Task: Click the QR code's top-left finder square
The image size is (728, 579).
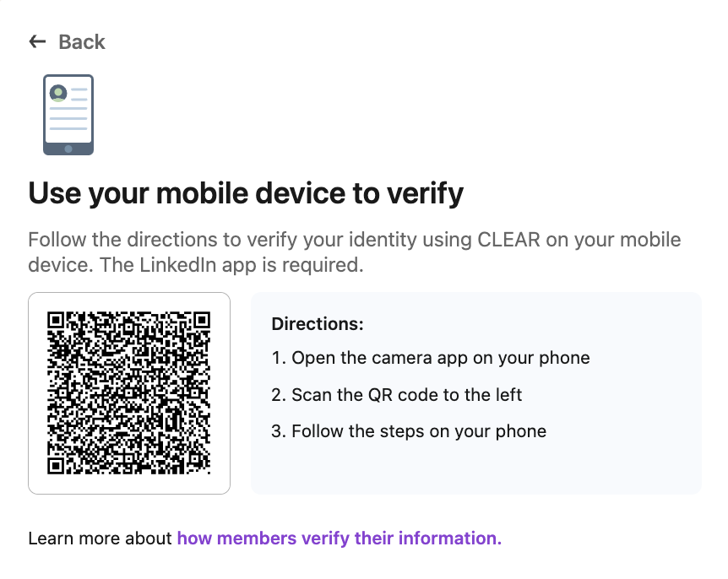Action: click(57, 321)
